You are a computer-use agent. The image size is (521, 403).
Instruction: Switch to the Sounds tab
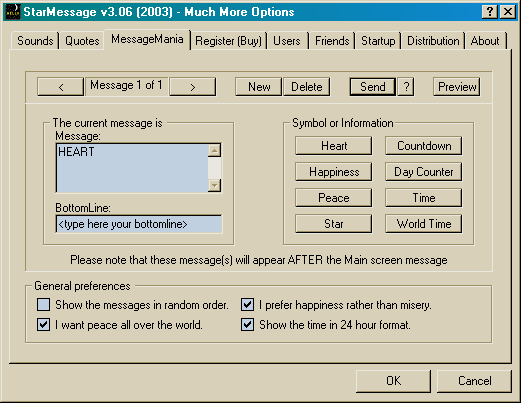[35, 41]
